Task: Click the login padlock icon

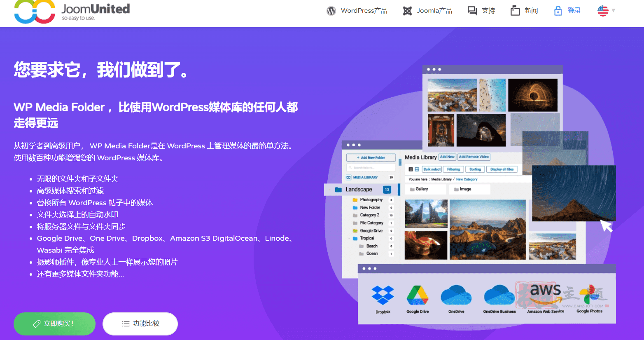Action: point(558,11)
